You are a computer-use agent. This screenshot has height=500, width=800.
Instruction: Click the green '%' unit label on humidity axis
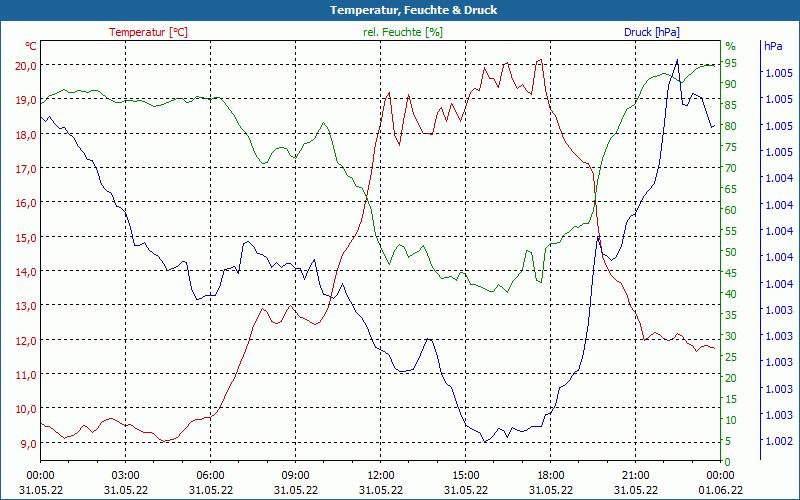click(x=731, y=46)
